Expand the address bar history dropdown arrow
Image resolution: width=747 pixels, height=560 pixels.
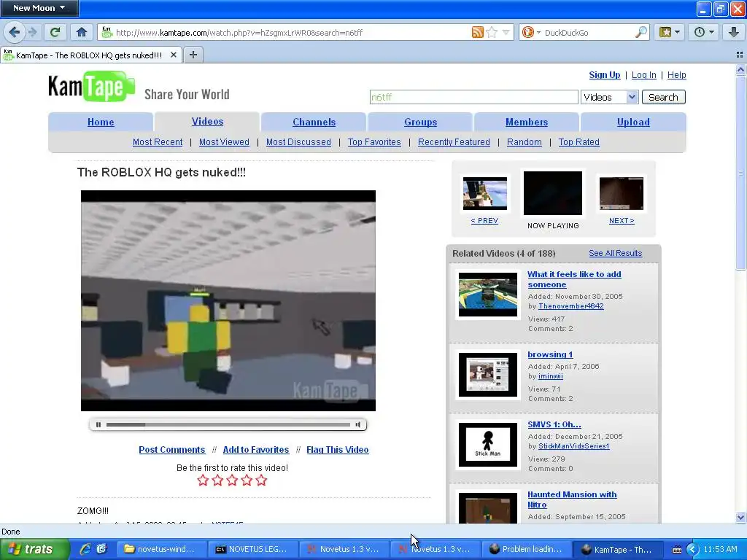click(506, 32)
